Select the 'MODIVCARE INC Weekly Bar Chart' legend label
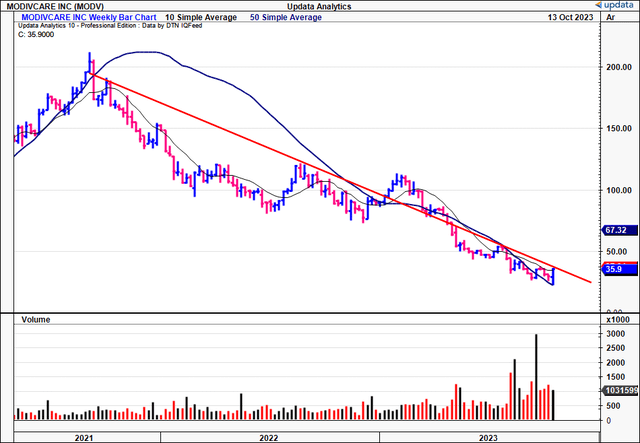640x443 pixels. (89, 17)
